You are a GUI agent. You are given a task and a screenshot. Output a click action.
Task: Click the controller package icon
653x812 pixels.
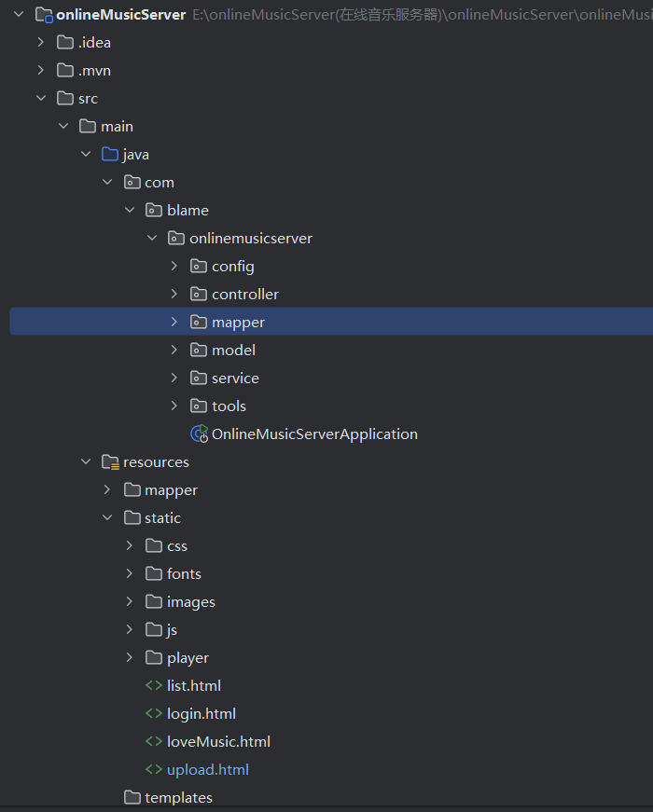(x=199, y=294)
